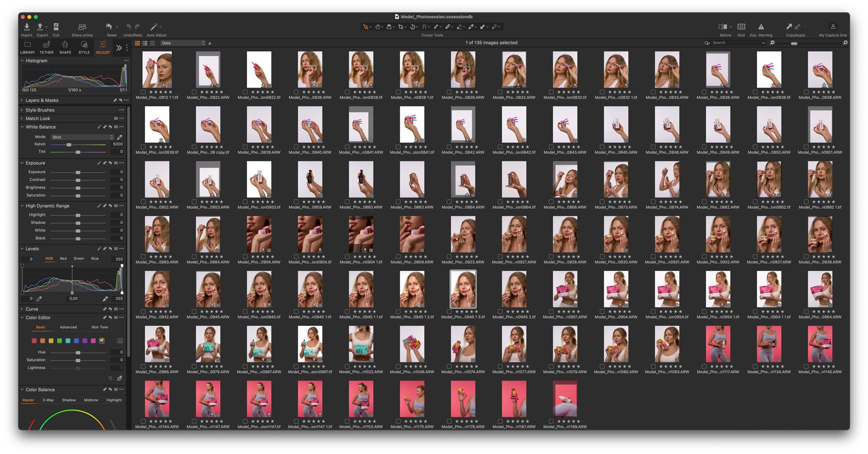The width and height of the screenshot is (868, 454).
Task: Switch browser to grid view icon
Action: coord(138,43)
